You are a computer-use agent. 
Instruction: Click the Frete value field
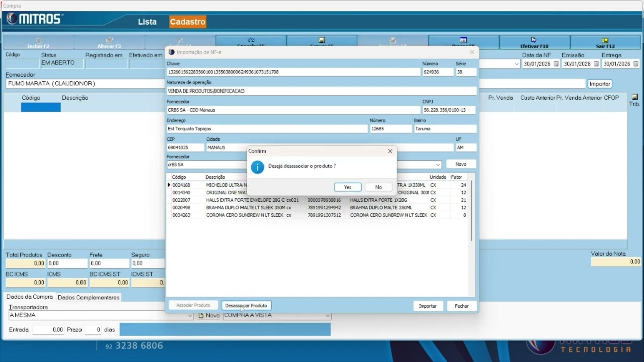pos(109,263)
